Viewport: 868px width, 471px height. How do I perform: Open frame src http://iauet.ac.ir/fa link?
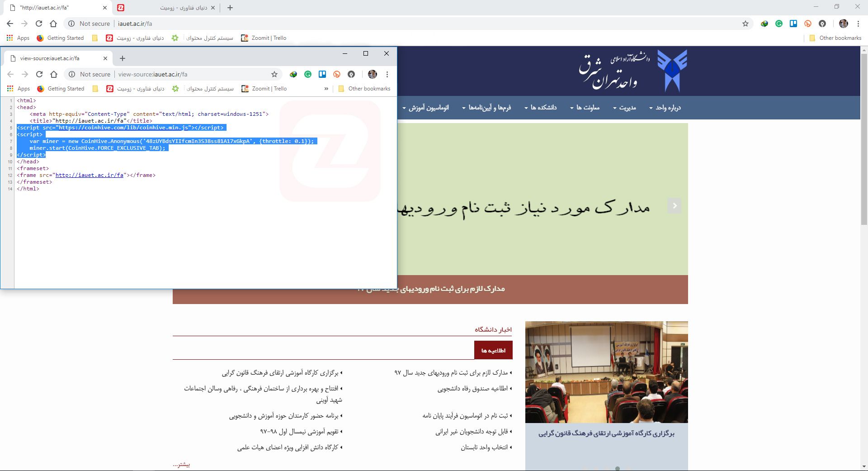[x=90, y=175]
